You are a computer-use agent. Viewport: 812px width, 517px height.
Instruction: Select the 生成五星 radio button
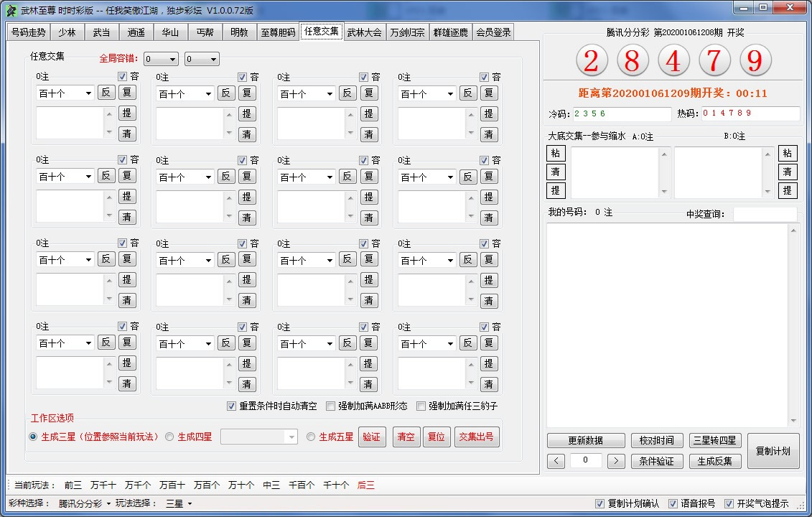coord(311,437)
